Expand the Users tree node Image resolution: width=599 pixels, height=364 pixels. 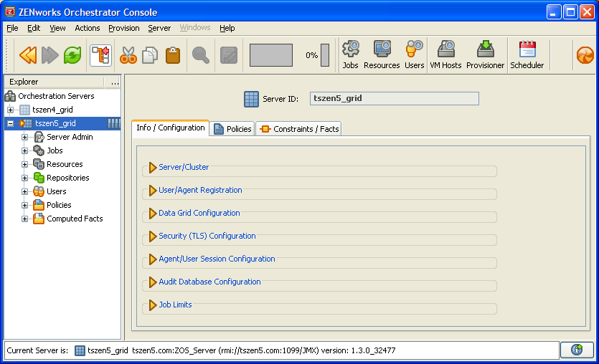[x=25, y=191]
